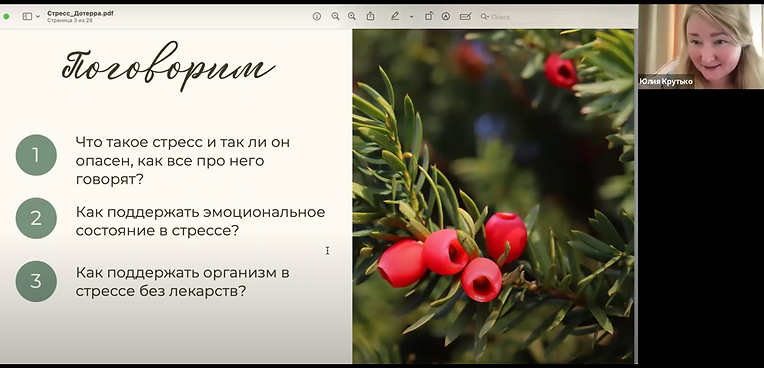Zoom in on the PDF page
Viewport: 764px width, 368px height.
coord(352,16)
